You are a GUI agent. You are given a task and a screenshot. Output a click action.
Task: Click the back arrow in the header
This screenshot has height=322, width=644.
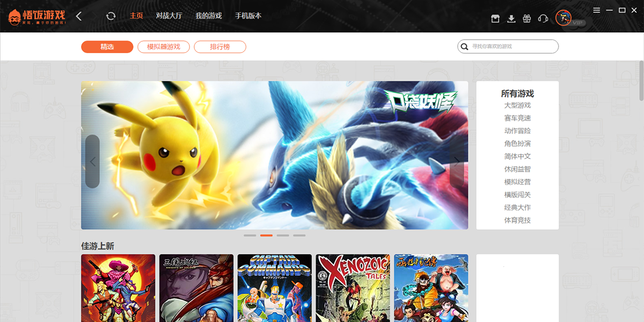79,16
